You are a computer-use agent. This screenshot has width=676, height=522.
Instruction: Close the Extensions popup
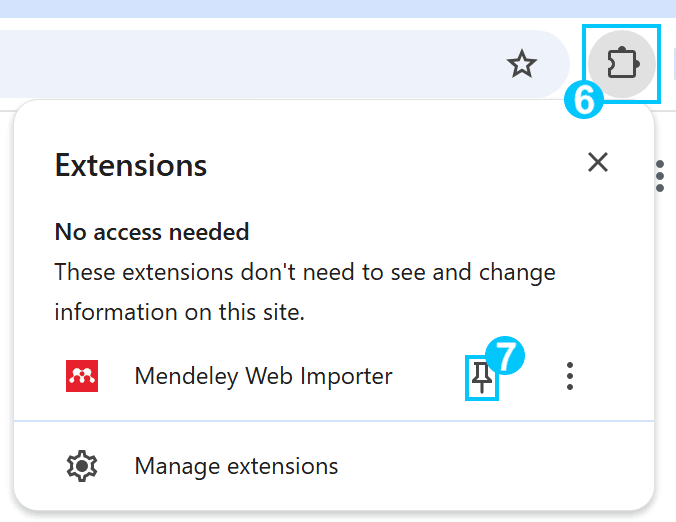[x=598, y=163]
